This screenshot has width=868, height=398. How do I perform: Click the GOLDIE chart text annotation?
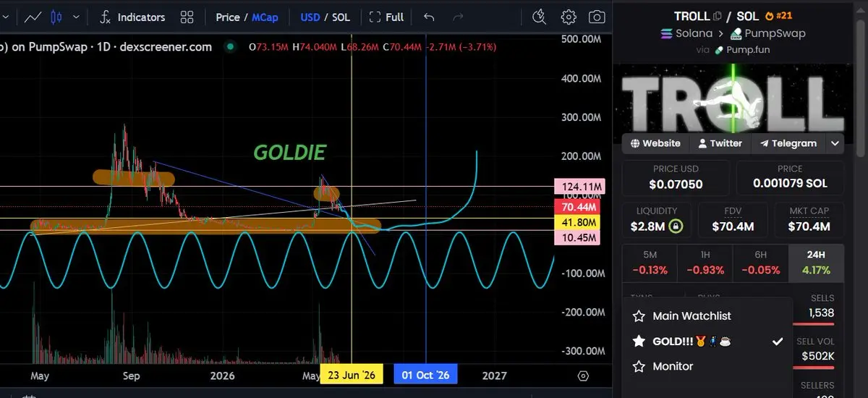289,153
